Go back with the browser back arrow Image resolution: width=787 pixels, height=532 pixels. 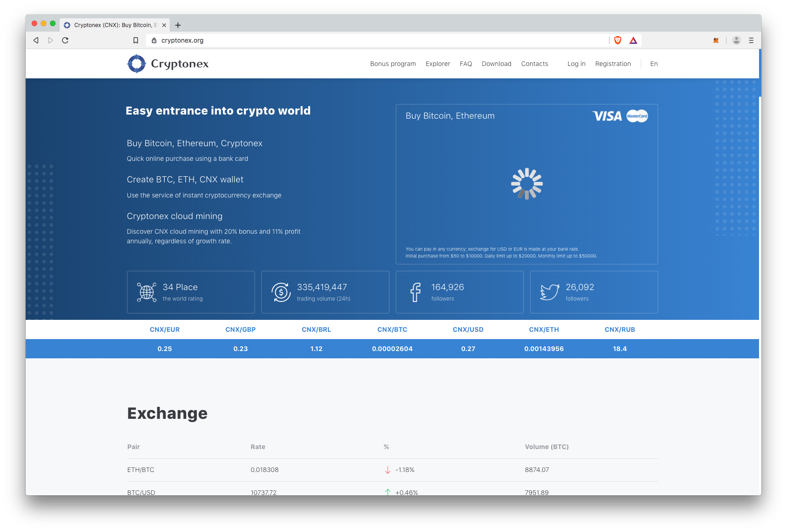(36, 40)
